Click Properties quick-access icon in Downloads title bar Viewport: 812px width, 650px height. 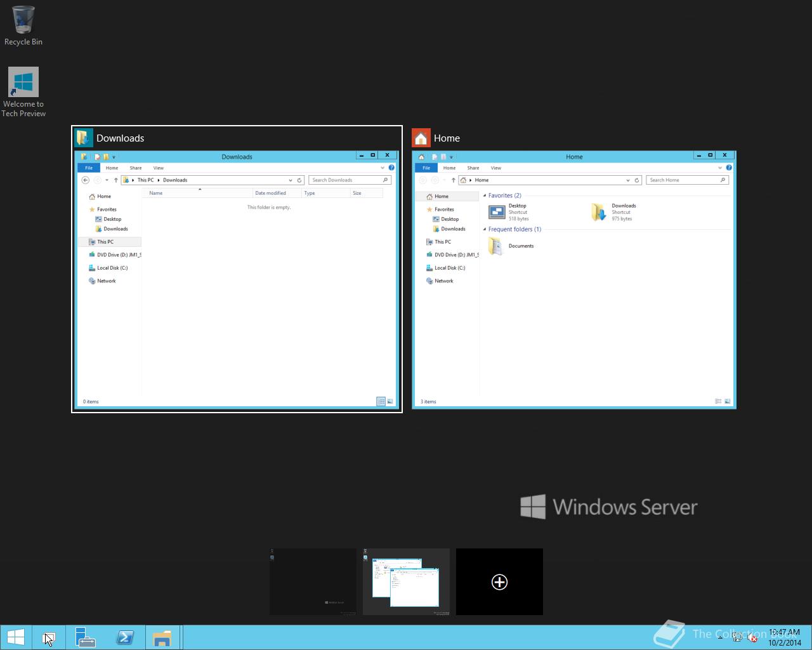click(x=97, y=157)
